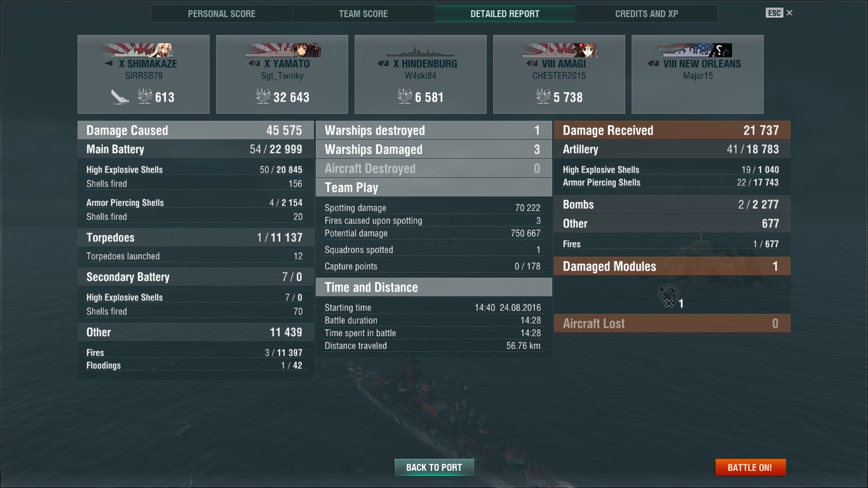
Task: Click the red Battle On! button
Action: click(750, 468)
